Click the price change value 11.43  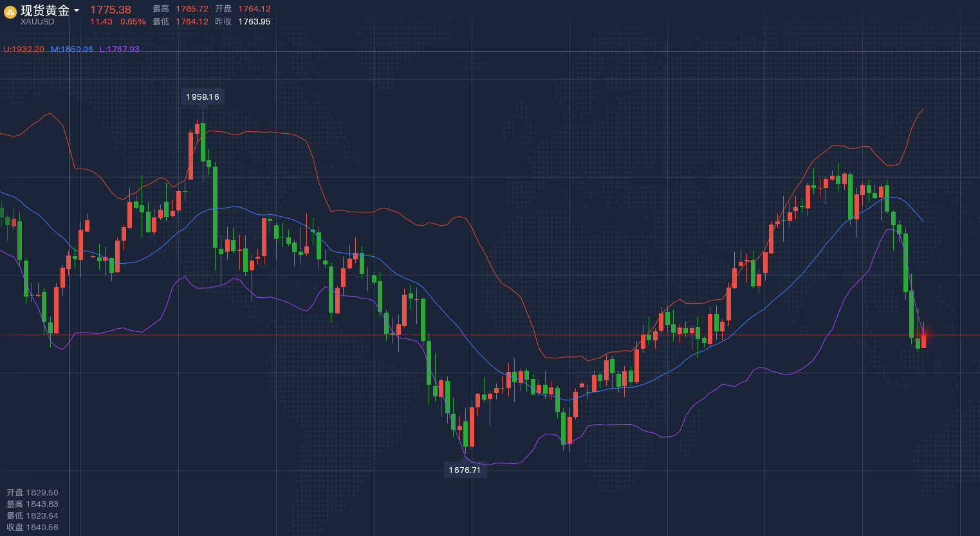click(101, 22)
